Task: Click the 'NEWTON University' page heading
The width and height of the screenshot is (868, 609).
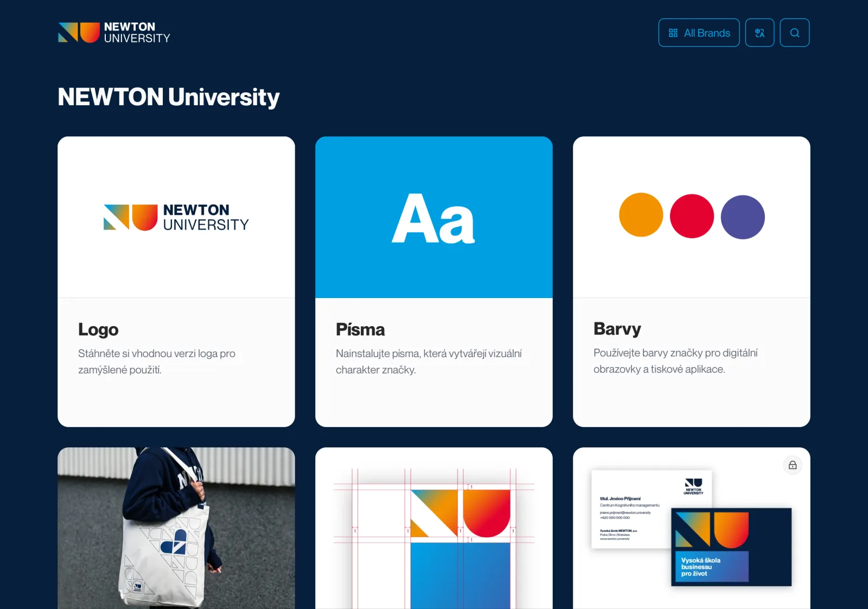Action: 169,97
